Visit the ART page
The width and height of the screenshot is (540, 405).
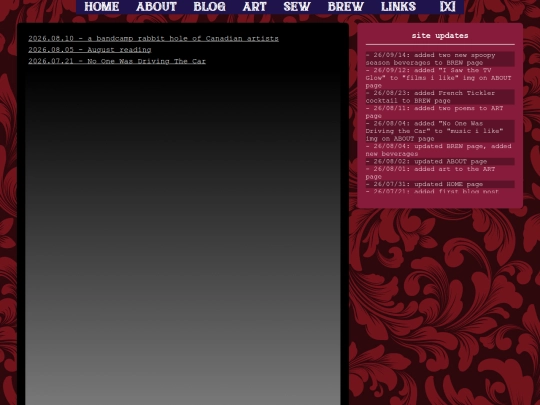click(255, 7)
